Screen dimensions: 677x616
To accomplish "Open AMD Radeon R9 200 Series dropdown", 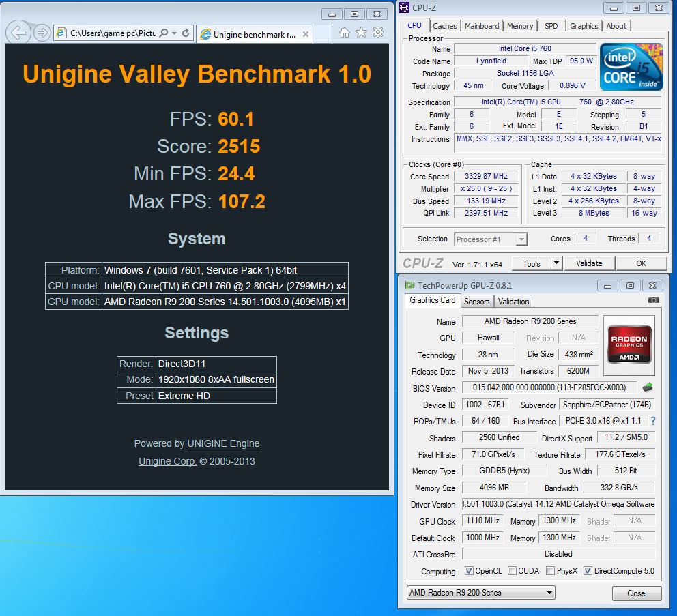I will [x=481, y=593].
